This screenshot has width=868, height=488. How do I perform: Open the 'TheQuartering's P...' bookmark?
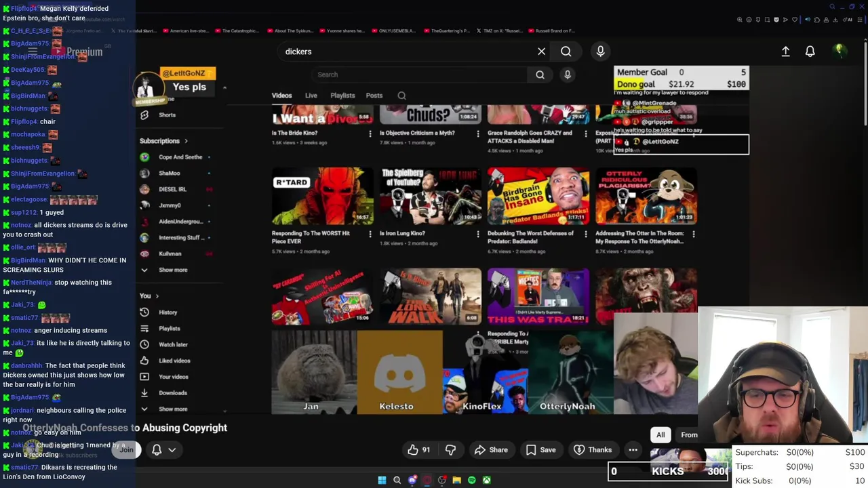click(x=446, y=30)
